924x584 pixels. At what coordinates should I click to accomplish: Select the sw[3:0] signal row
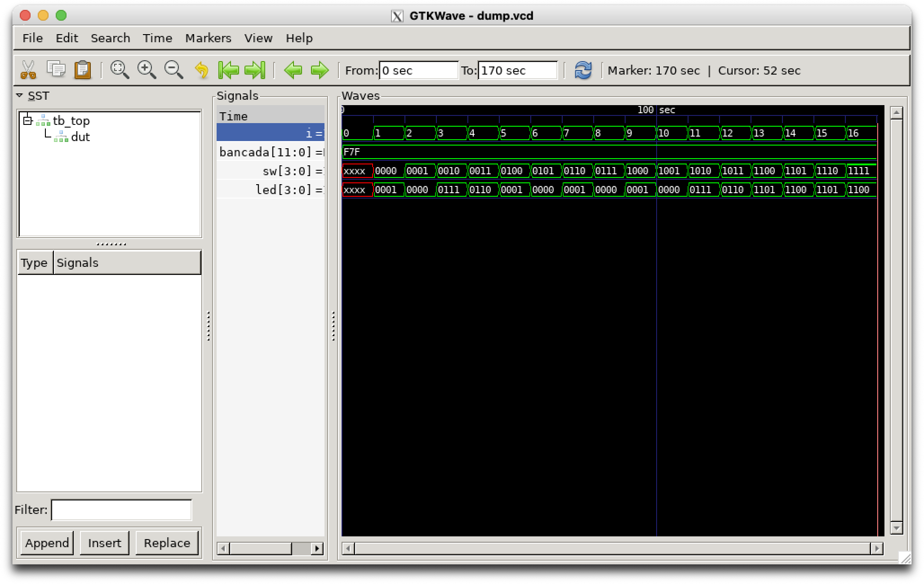271,171
